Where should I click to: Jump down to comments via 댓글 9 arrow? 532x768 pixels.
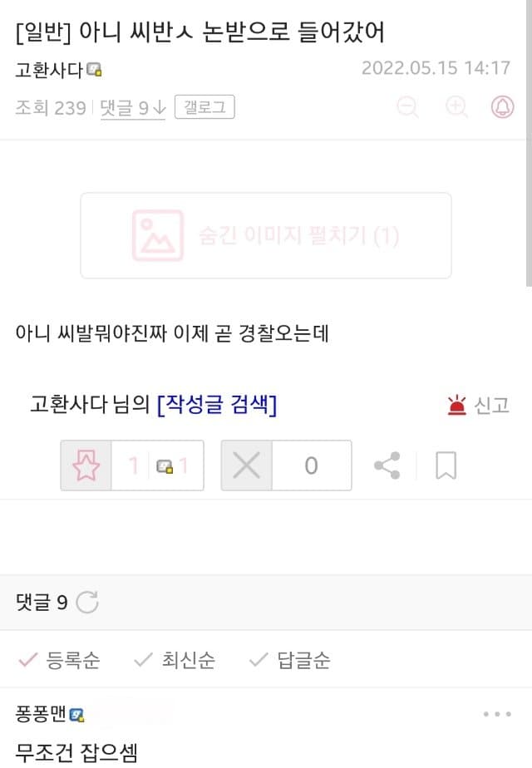[x=133, y=107]
